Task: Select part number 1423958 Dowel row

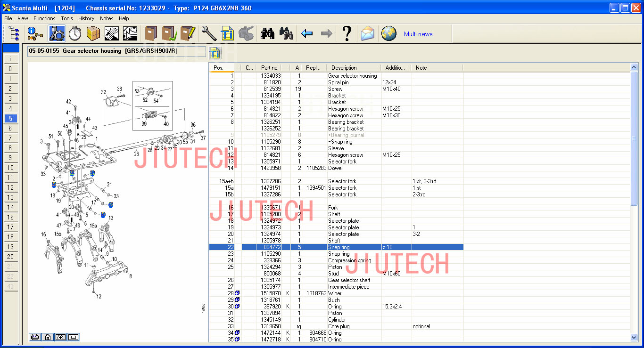Action: coord(336,168)
